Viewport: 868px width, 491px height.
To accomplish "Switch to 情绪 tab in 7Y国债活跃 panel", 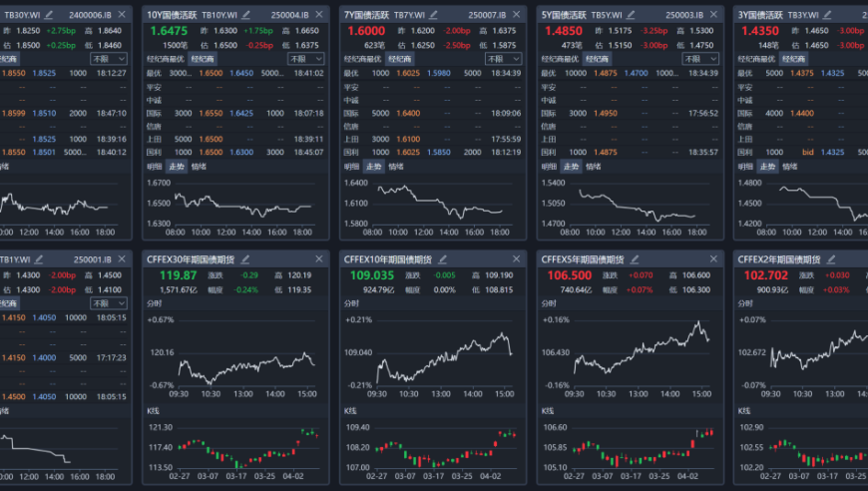I will (396, 167).
